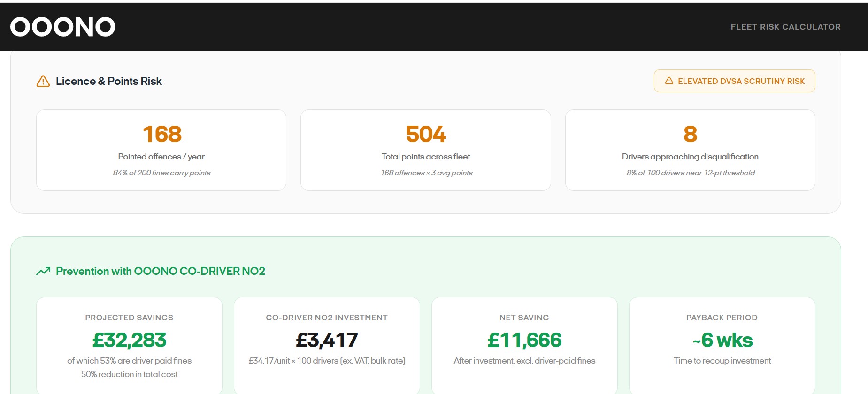The height and width of the screenshot is (394, 868).
Task: Click the OOONO logo in header
Action: pyautogui.click(x=63, y=27)
